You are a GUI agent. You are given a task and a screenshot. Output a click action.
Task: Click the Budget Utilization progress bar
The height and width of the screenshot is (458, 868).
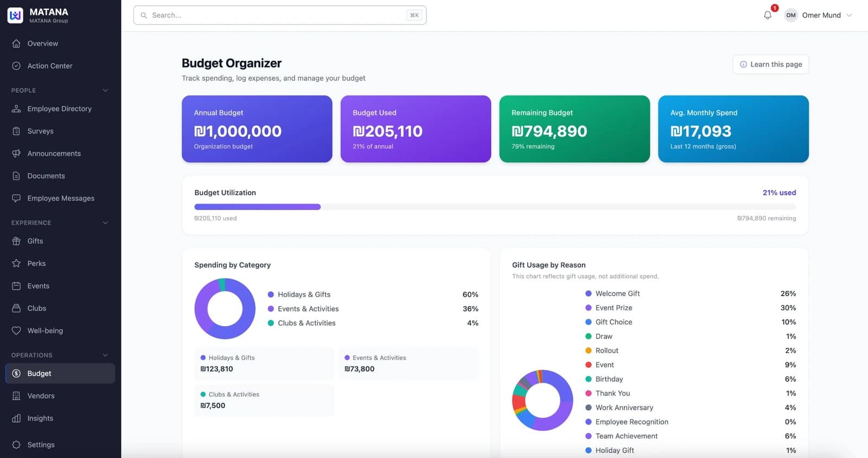[x=495, y=207]
